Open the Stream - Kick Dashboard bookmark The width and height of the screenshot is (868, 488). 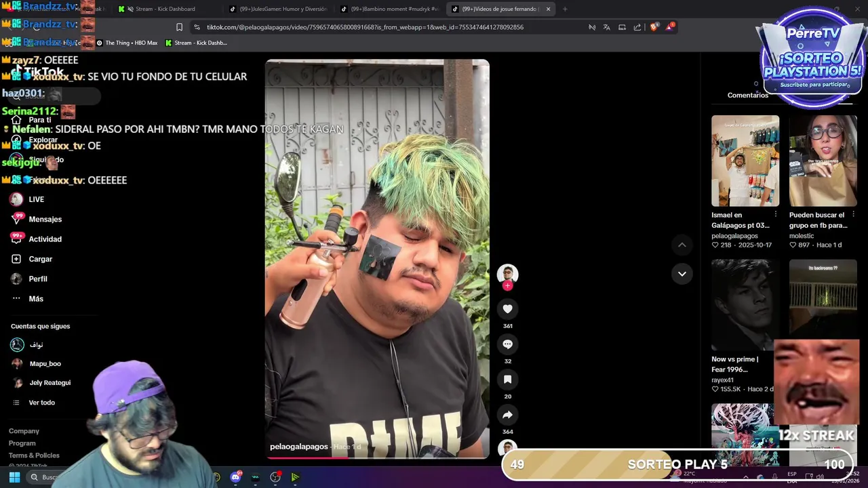point(196,43)
